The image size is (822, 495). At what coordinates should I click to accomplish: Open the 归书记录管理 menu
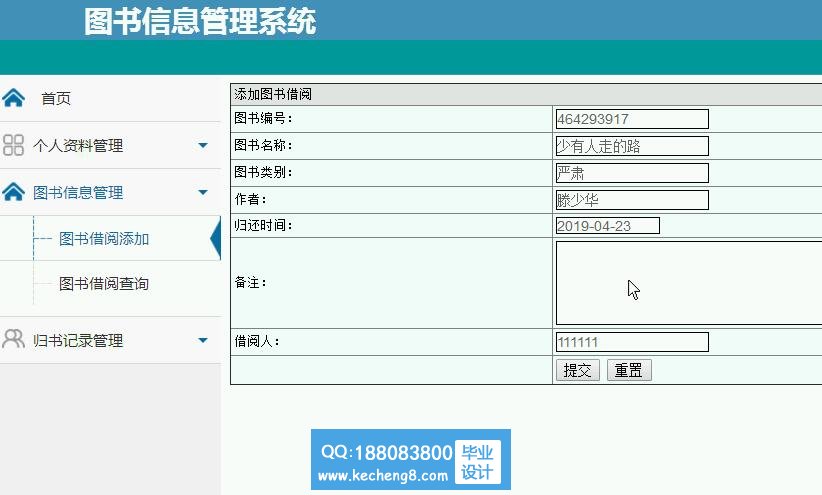[x=78, y=340]
